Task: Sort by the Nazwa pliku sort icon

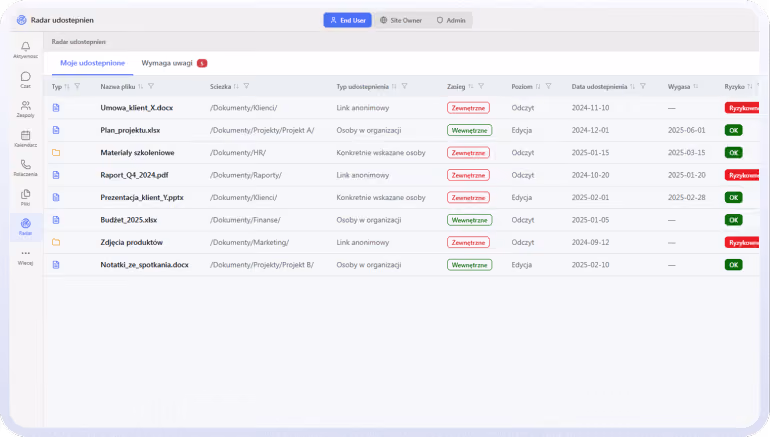Action: click(x=140, y=86)
